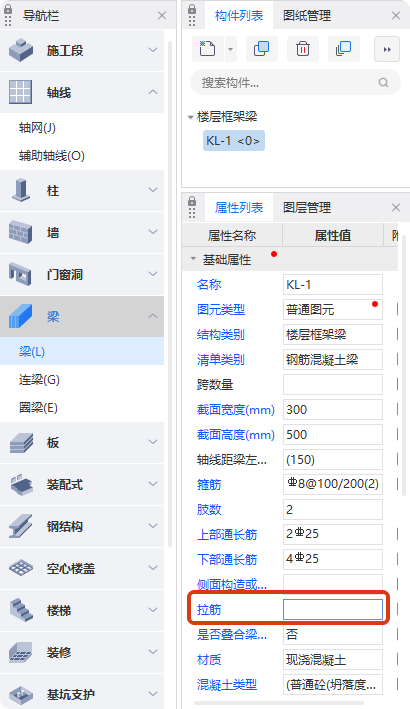This screenshot has height=709, width=410.
Task: Click the 材质 property link
Action: pos(209,660)
